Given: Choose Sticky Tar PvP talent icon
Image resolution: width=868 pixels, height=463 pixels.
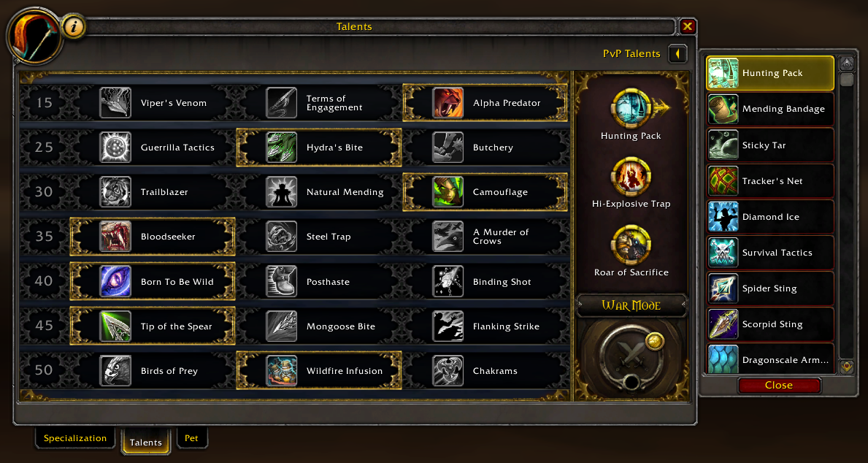Looking at the screenshot, I should click(x=723, y=145).
